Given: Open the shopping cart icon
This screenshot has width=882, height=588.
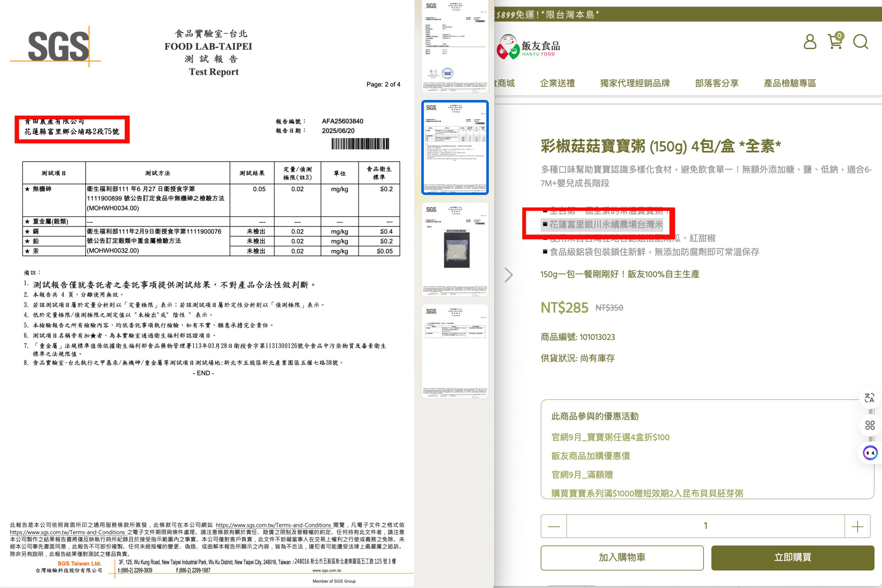Looking at the screenshot, I should coord(835,41).
